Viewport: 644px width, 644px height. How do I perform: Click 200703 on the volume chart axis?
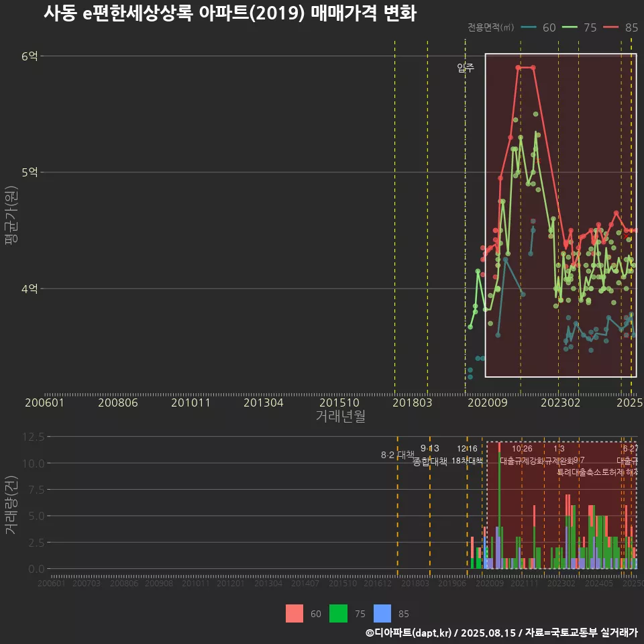[87, 583]
